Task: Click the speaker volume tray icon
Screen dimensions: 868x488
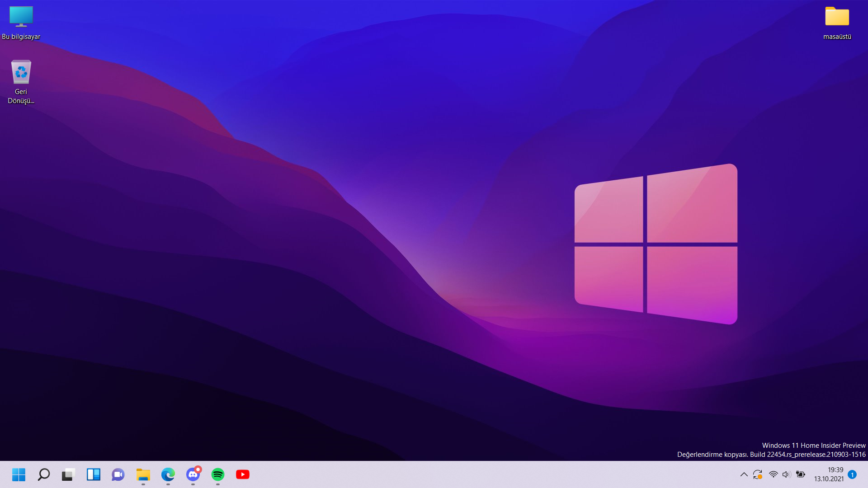Action: (787, 474)
